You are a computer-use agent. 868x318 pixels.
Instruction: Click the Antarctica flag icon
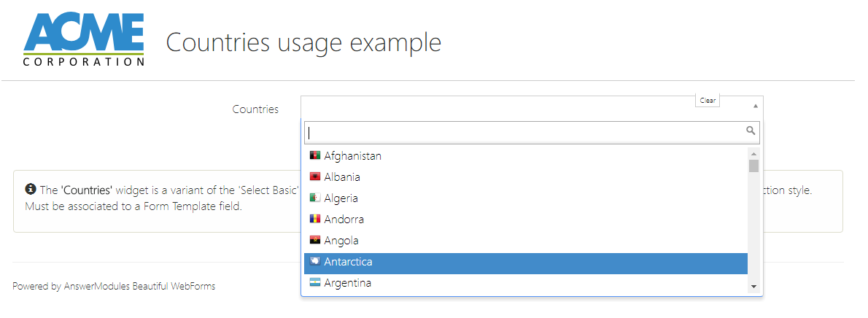315,261
